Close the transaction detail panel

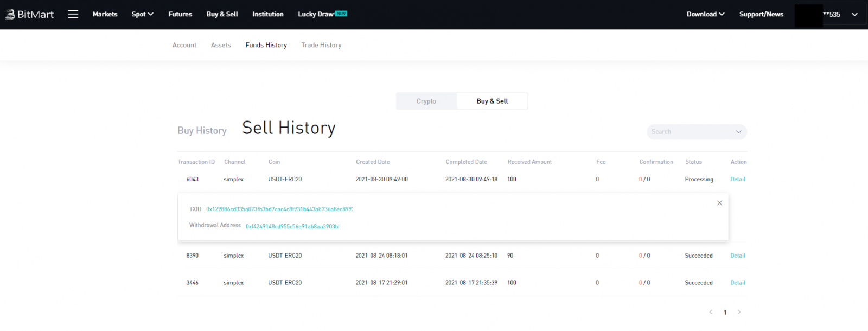point(719,203)
